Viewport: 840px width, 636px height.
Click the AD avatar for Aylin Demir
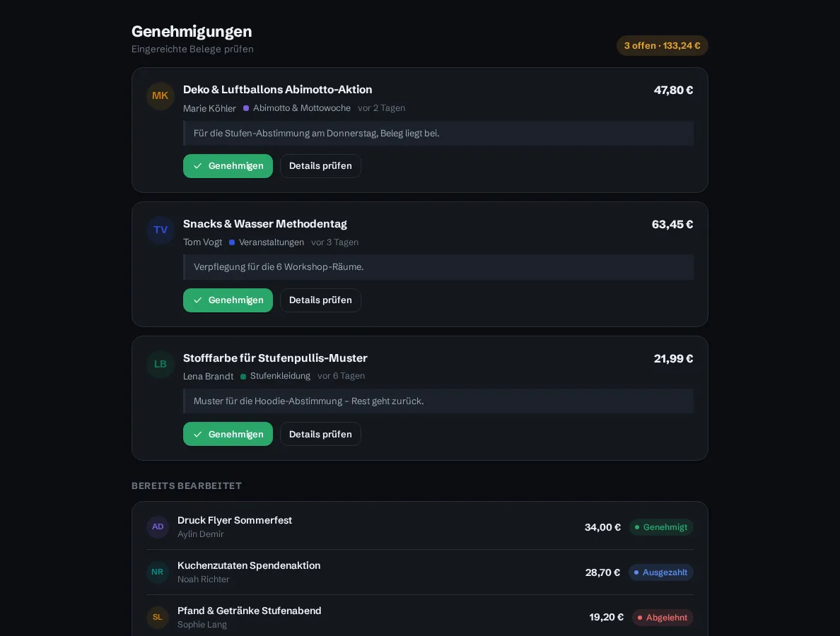tap(158, 526)
